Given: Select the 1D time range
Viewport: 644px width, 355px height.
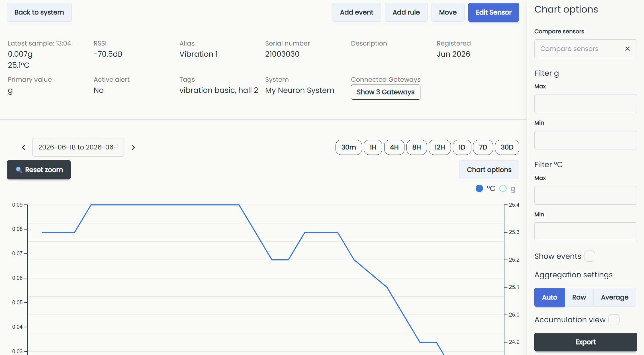Looking at the screenshot, I should click(x=462, y=147).
